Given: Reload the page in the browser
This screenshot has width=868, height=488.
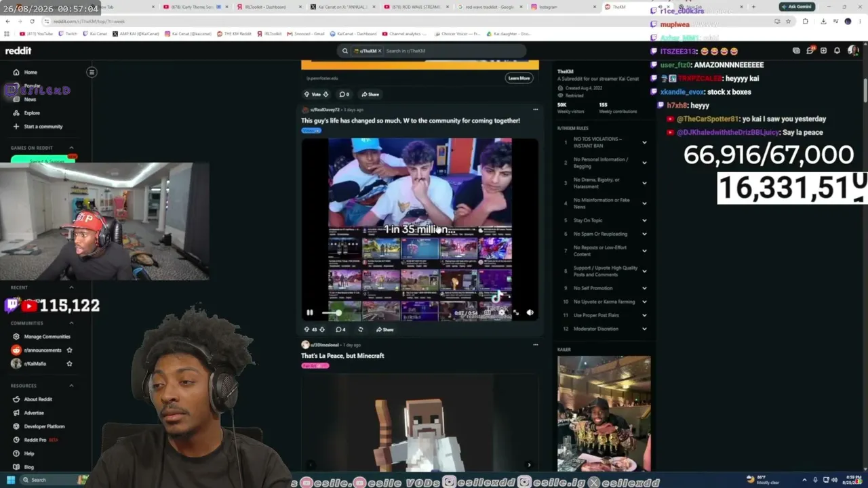Looking at the screenshot, I should (32, 21).
